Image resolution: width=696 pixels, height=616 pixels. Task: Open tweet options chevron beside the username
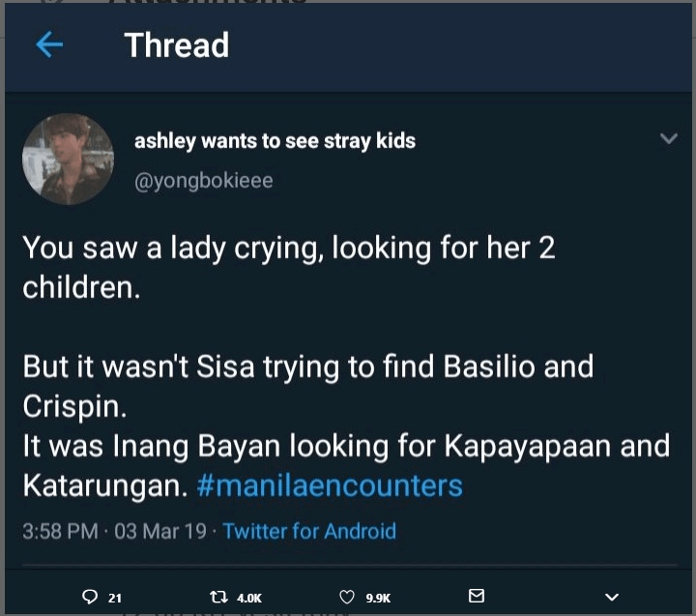pyautogui.click(x=668, y=139)
